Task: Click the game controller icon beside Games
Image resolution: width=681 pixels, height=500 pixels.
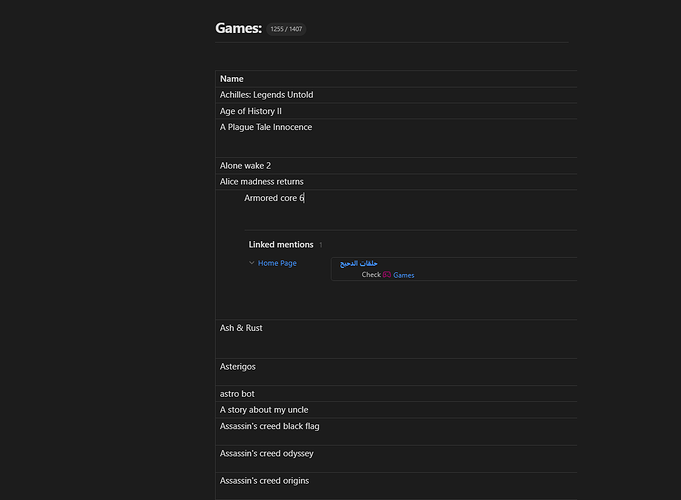Action: [x=387, y=275]
